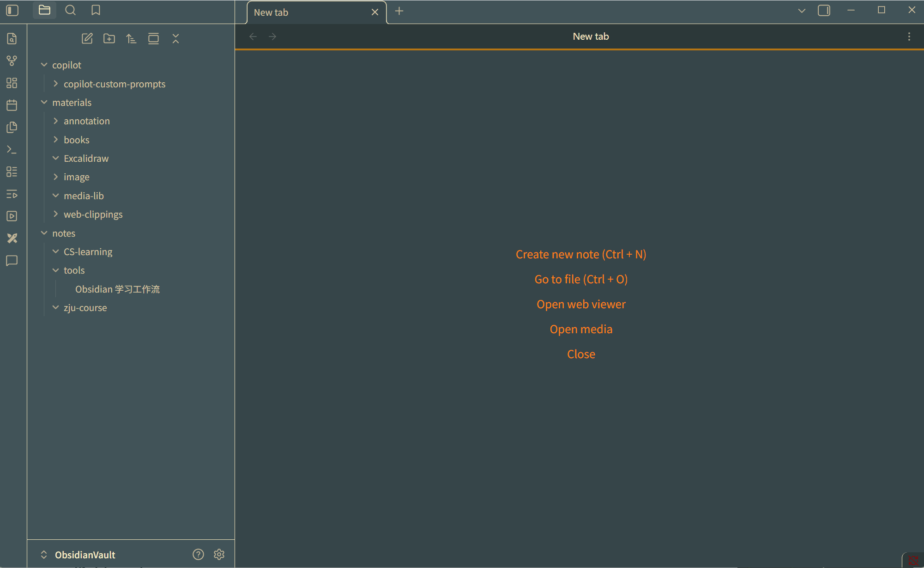Viewport: 924px width, 568px height.
Task: Toggle auto-reveal current file icon
Action: click(153, 39)
